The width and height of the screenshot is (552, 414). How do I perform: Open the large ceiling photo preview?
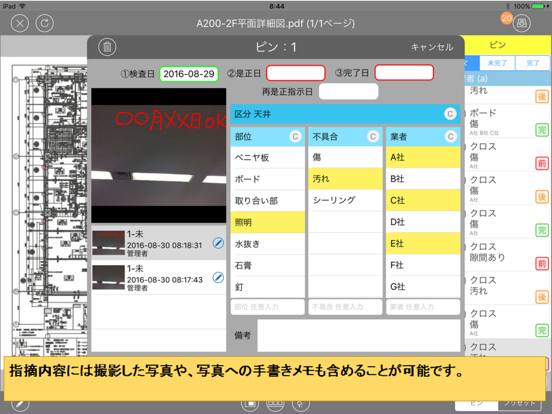coord(159,155)
